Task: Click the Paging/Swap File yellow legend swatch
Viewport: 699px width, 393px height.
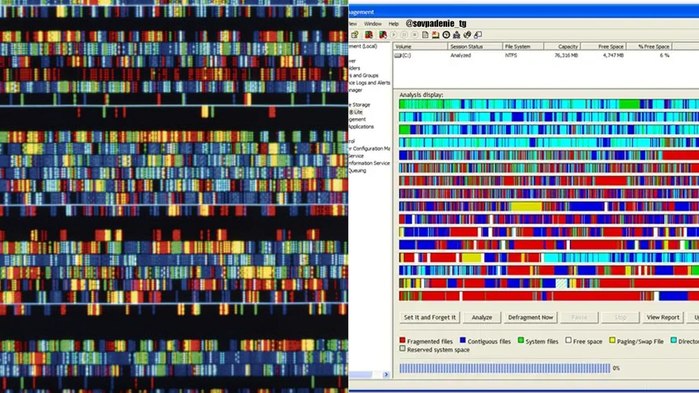Action: [612, 340]
